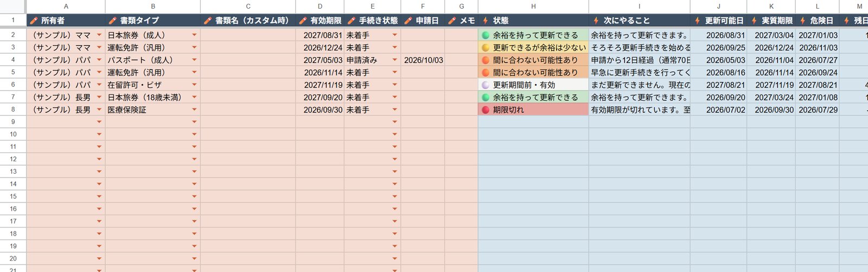868x272 pixels.
Task: Open document type dropdown in row 3
Action: pyautogui.click(x=194, y=48)
